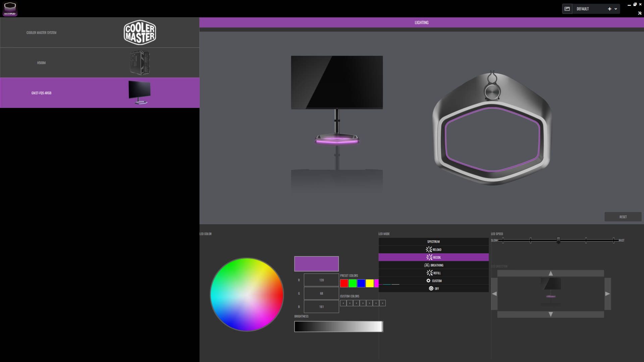Set LED speed to second tick mark
Viewport: 644px width, 362px height.
(531, 240)
